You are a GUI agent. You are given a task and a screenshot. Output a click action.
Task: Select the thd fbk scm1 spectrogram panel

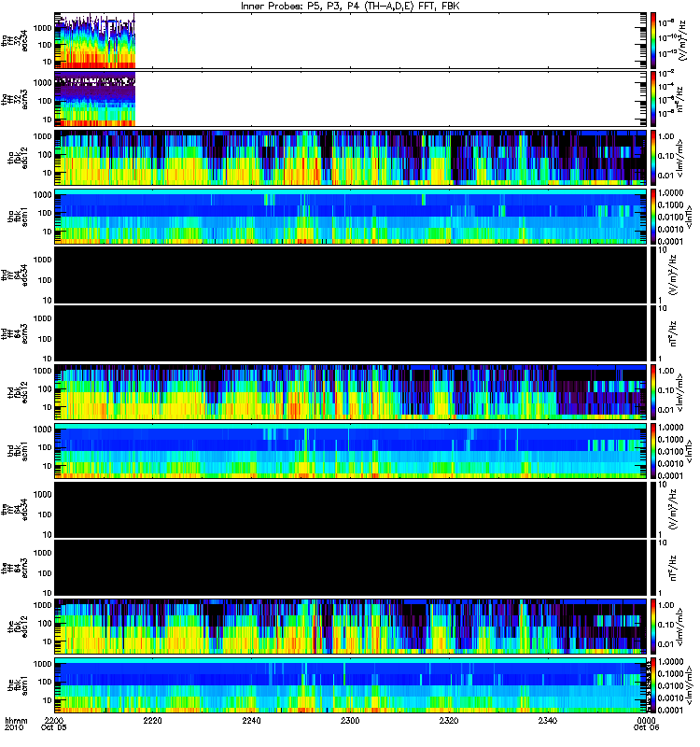(x=351, y=451)
